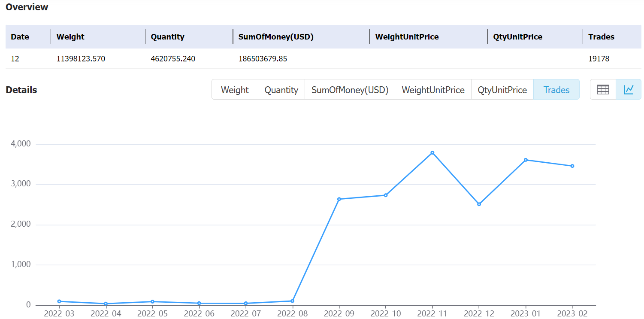Click the 3,000 y-axis label
Image resolution: width=644 pixels, height=319 pixels.
(x=21, y=184)
